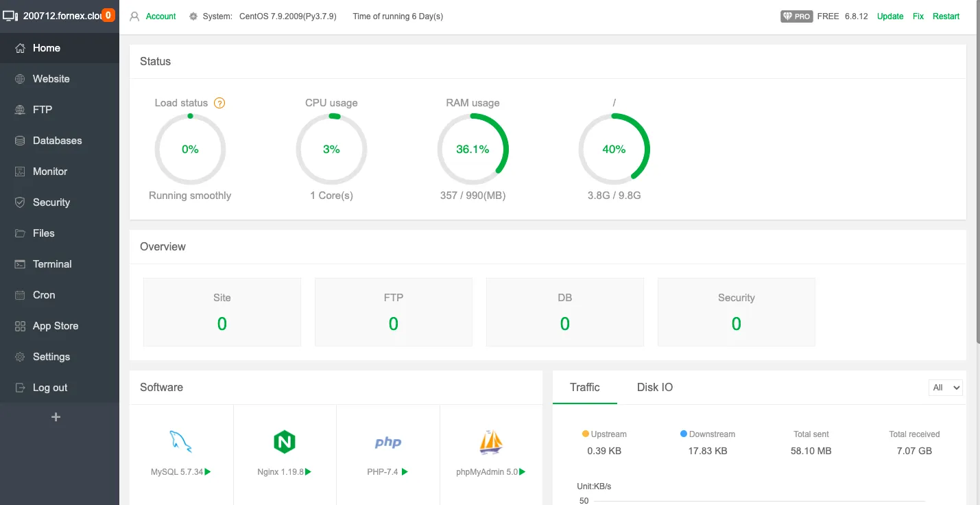Click the RAM usage gauge
Screen dimensions: 980x505
[x=473, y=149]
